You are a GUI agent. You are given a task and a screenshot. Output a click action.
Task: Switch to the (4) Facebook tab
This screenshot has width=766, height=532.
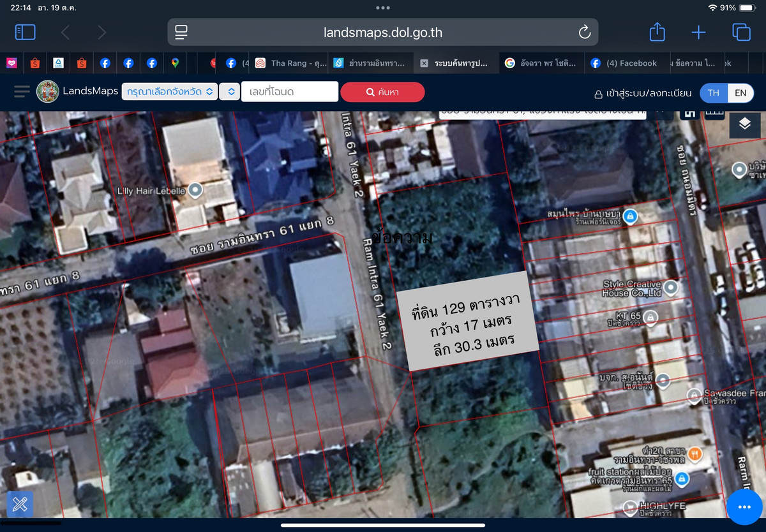coord(624,63)
